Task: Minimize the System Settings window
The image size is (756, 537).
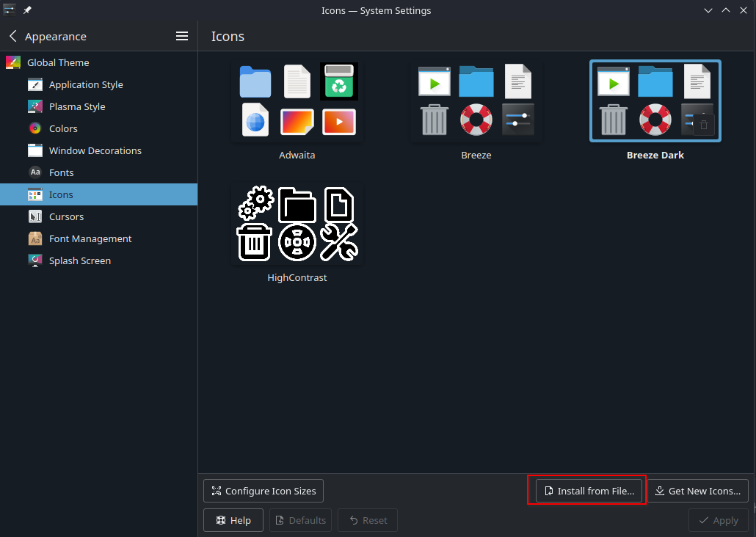Action: (x=708, y=10)
